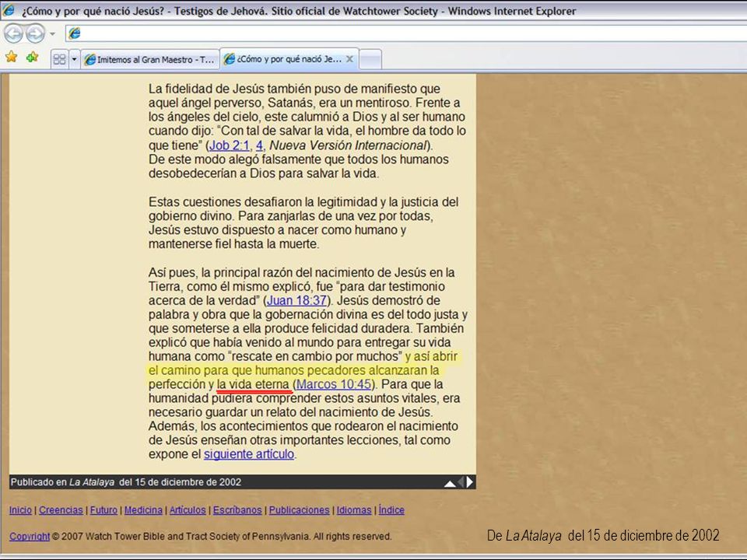
Task: Open the recent pages dropdown arrow
Action: [x=52, y=33]
